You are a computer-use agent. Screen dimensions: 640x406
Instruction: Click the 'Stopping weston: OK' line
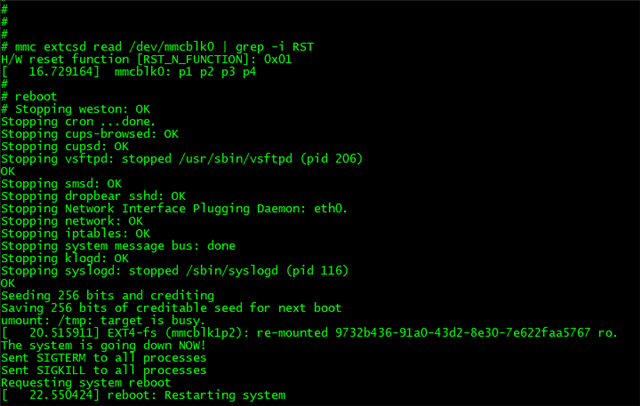[x=76, y=109]
